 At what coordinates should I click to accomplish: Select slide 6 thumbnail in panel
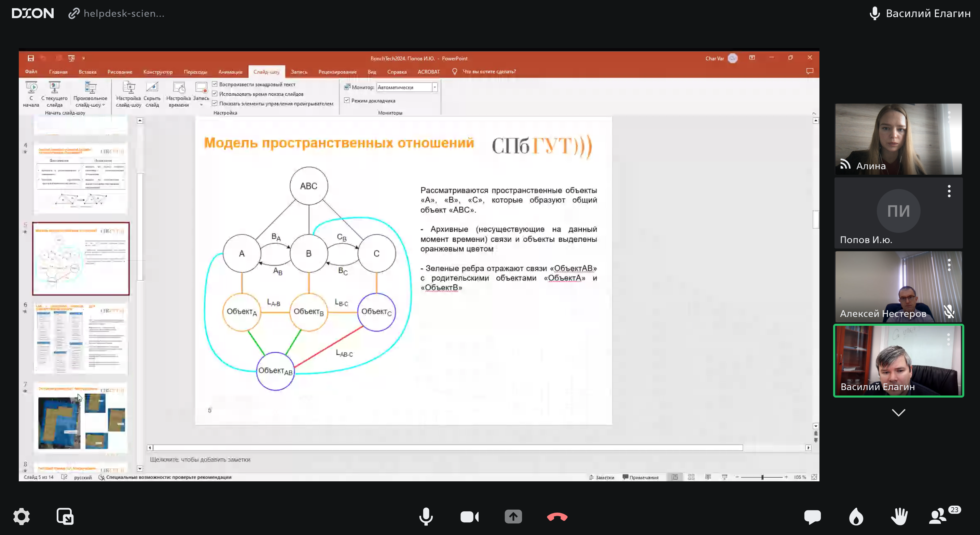click(81, 338)
